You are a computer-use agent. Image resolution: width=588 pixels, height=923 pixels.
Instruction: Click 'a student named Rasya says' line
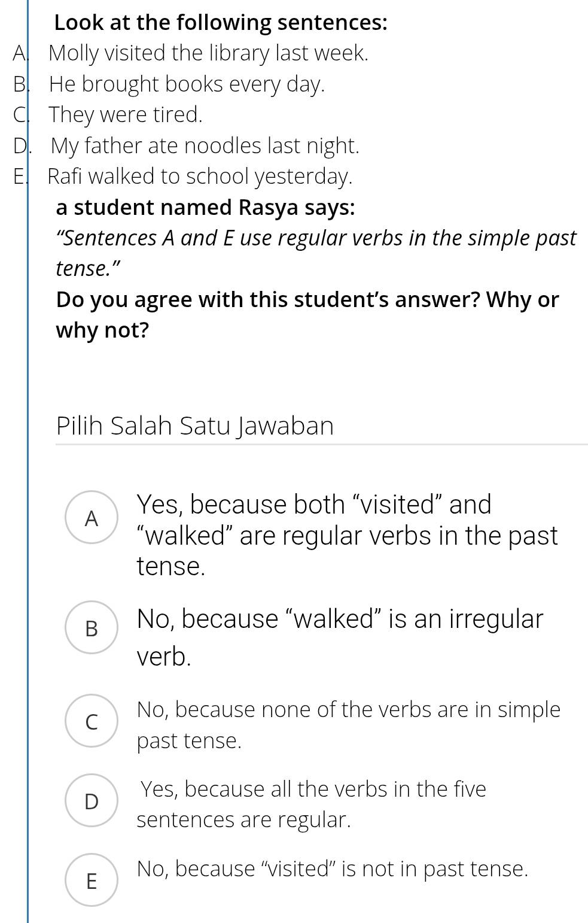click(205, 207)
